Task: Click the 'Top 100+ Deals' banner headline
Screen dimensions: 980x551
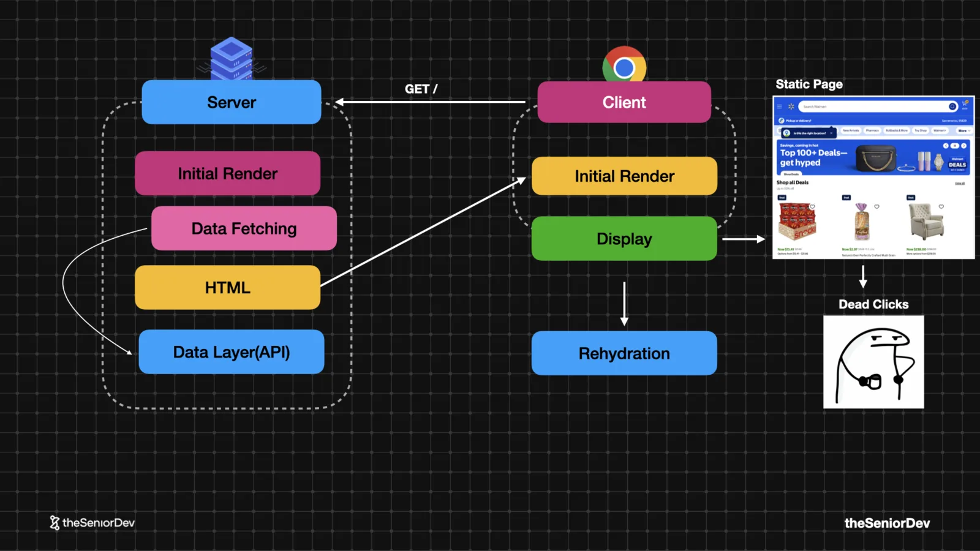Action: pyautogui.click(x=813, y=158)
